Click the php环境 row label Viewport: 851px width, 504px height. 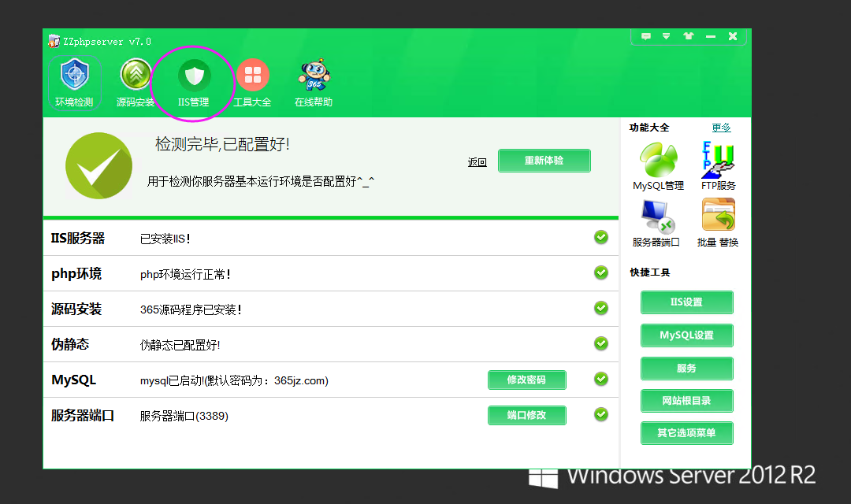coord(76,274)
